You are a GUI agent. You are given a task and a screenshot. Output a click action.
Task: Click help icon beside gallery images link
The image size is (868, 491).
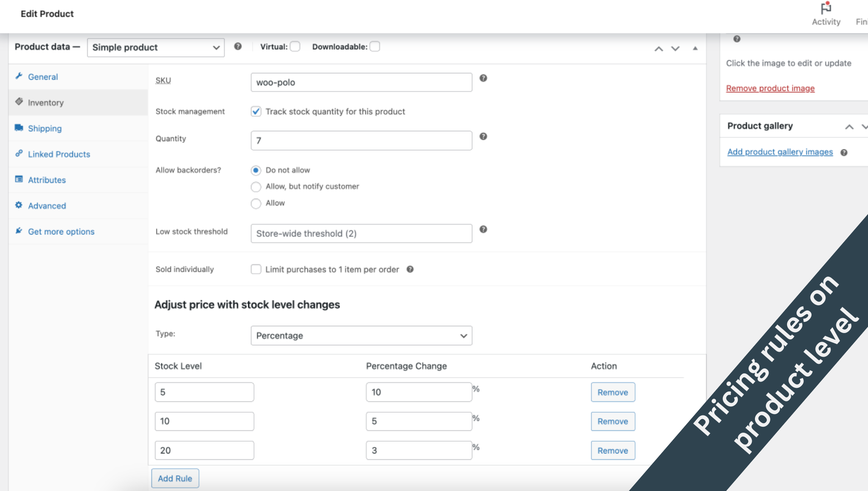844,153
